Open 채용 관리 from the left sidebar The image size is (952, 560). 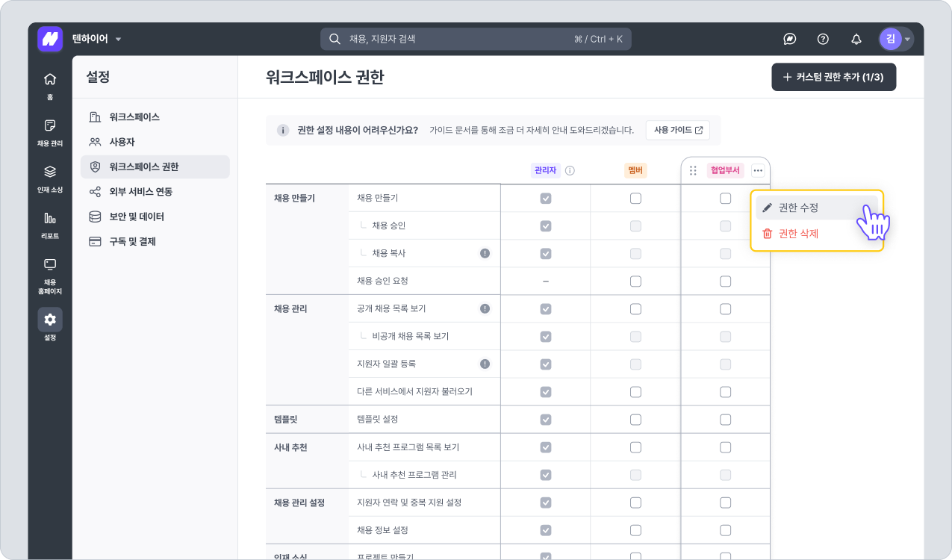(50, 125)
